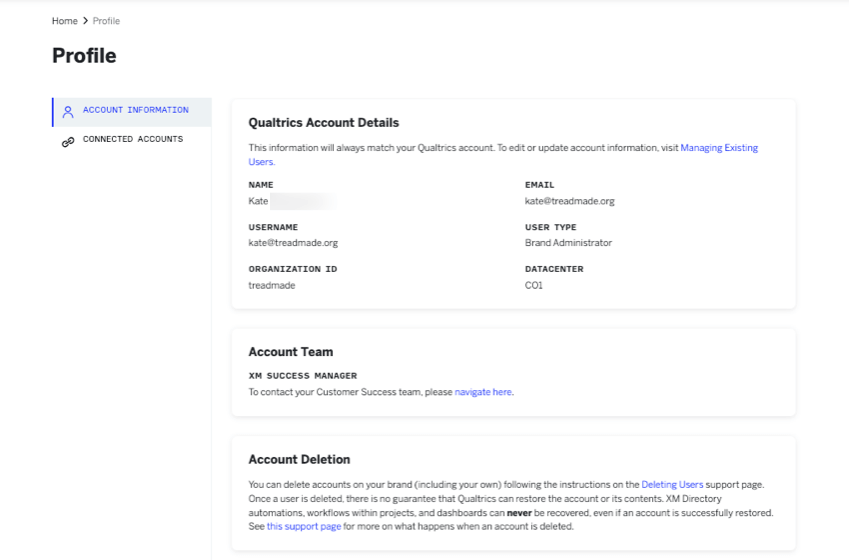Open 'this support page' link
Screen dimensions: 849x560
pos(304,526)
